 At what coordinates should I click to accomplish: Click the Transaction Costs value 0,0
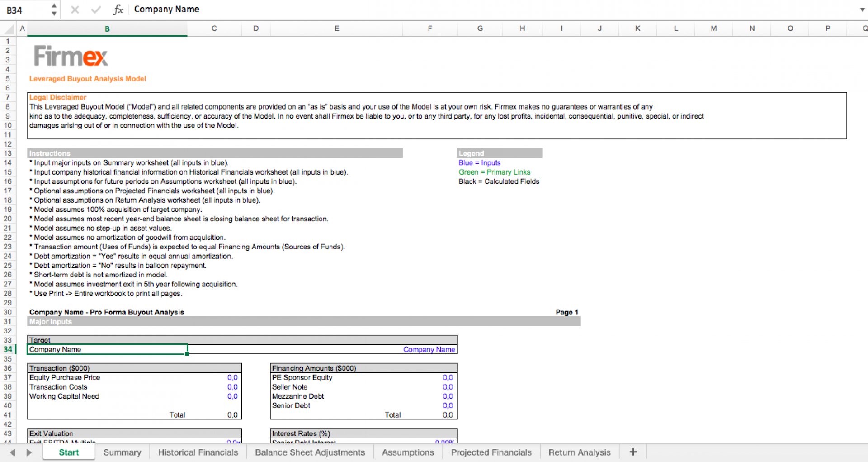tap(232, 387)
